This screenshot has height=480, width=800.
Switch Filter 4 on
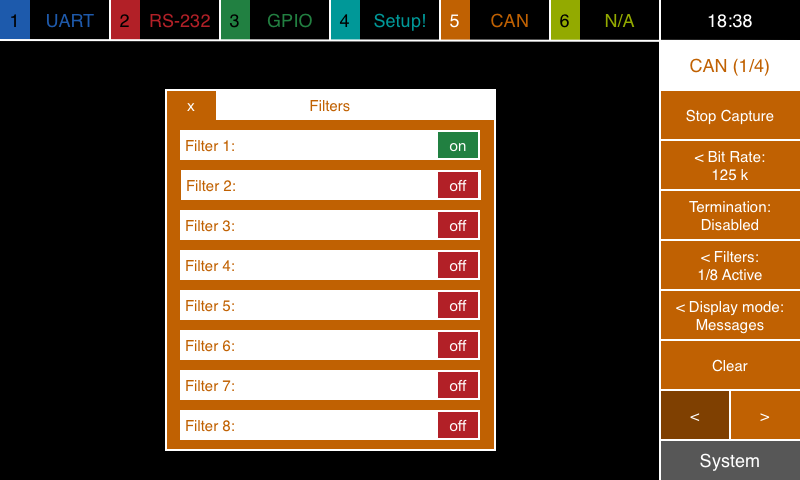pyautogui.click(x=458, y=265)
